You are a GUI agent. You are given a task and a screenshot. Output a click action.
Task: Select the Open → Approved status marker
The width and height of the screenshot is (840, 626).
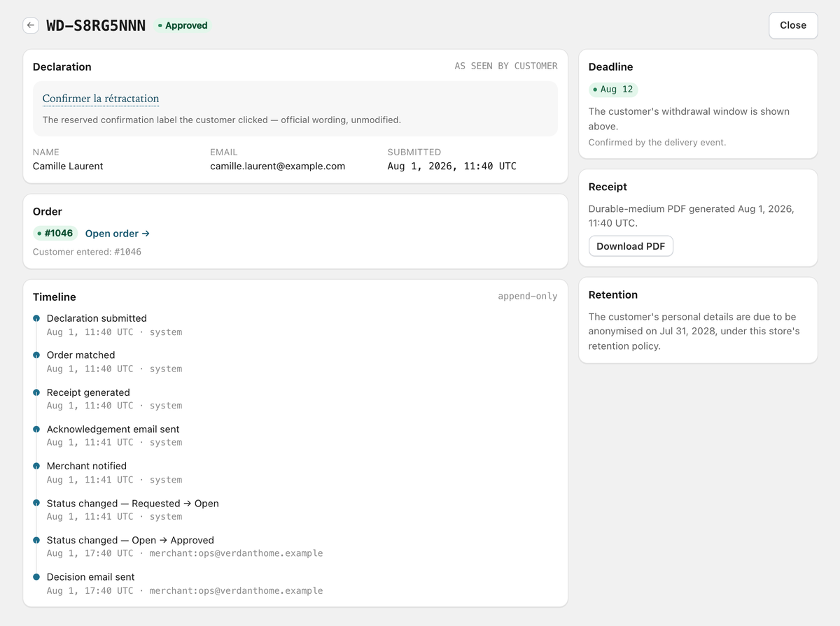36,540
